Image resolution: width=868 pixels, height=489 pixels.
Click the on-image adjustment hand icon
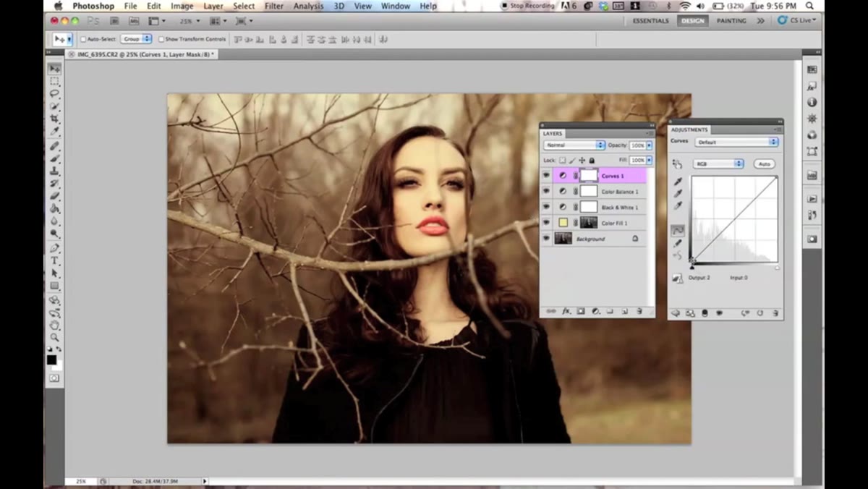pos(677,164)
